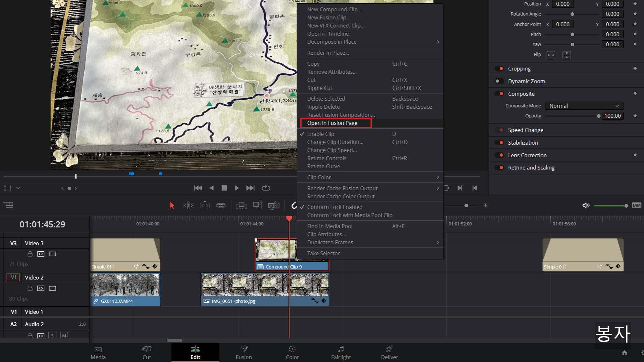Image resolution: width=644 pixels, height=362 pixels.
Task: Disable the Stabilization toggle
Action: click(x=499, y=143)
